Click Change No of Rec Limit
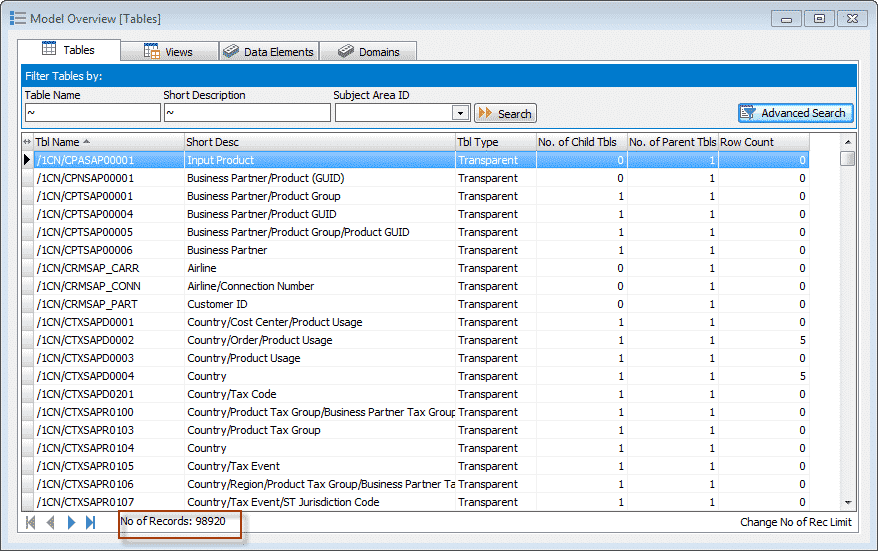878x551 pixels. tap(796, 522)
